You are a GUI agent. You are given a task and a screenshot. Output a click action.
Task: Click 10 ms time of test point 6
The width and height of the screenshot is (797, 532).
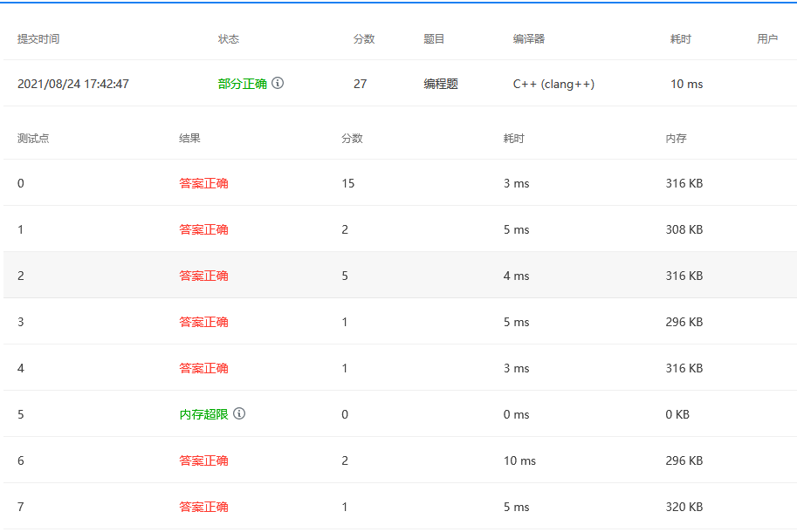[519, 460]
